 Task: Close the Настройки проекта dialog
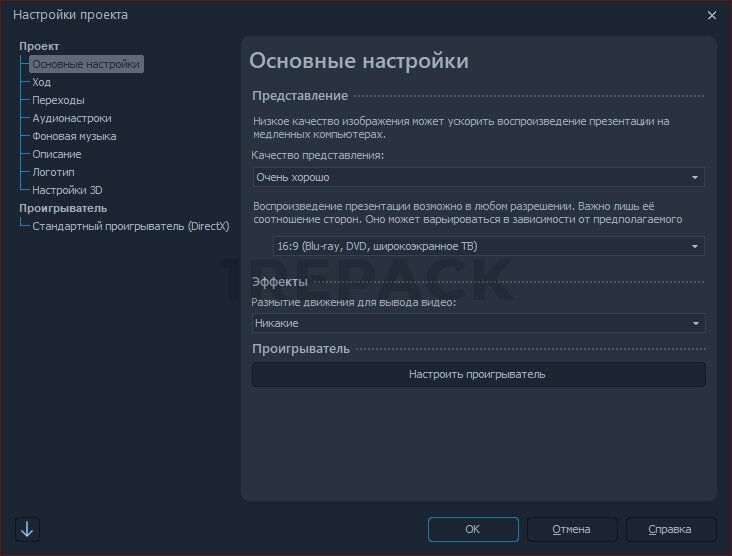(x=712, y=15)
